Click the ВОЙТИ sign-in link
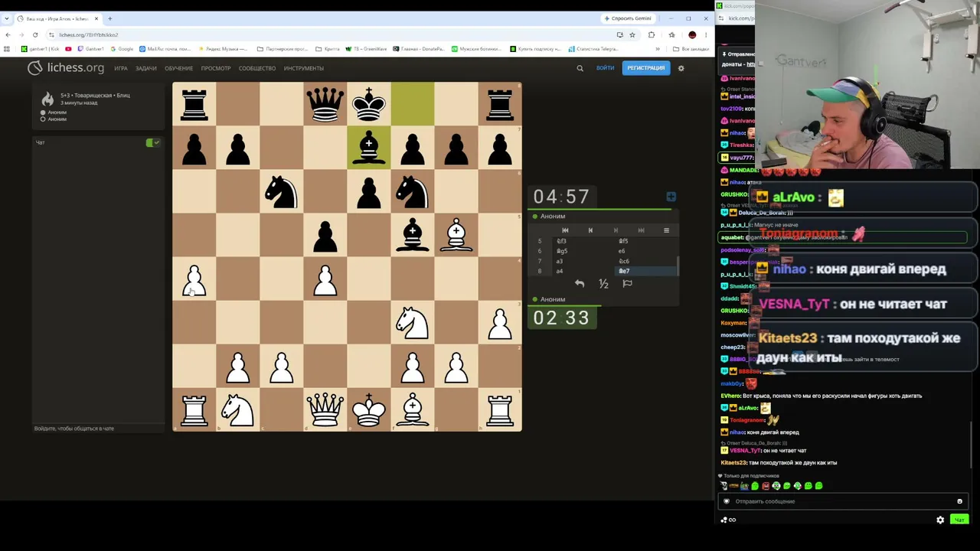Image resolution: width=980 pixels, height=551 pixels. click(x=605, y=68)
